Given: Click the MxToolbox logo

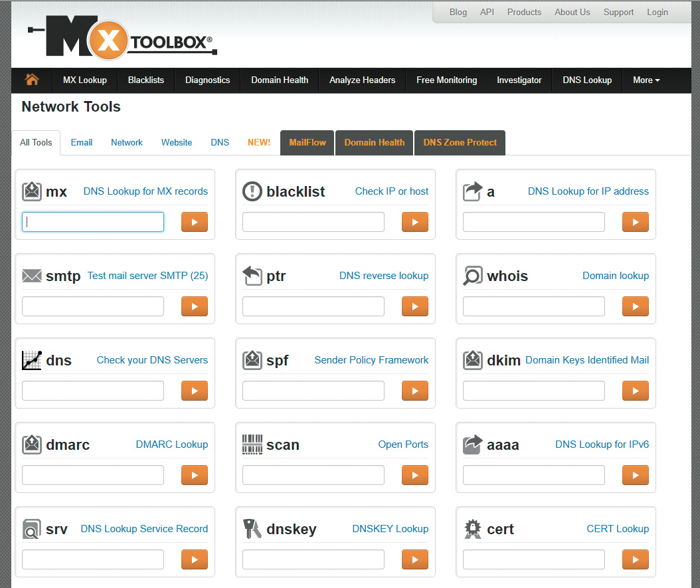Looking at the screenshot, I should (123, 37).
